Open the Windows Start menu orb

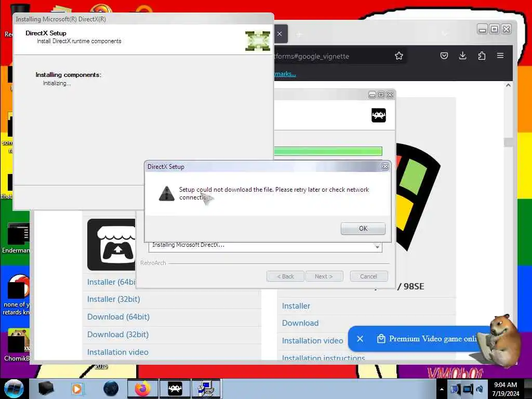[14, 389]
